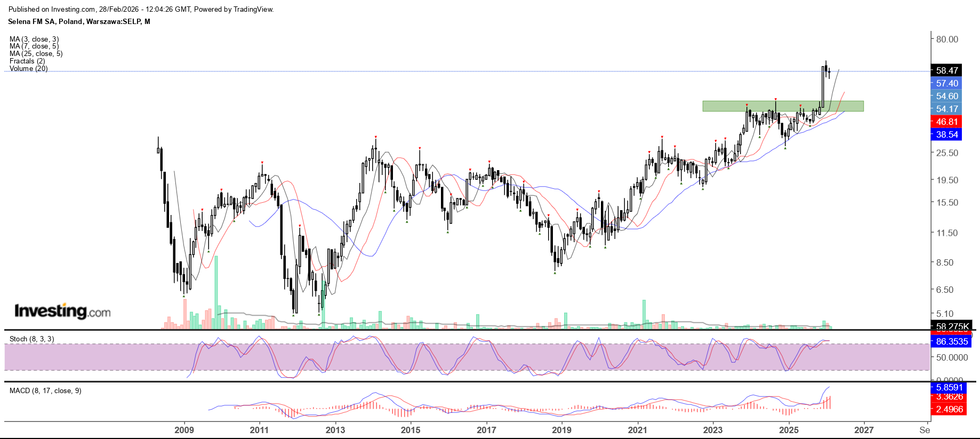Select the MA (25, close, 5) legend
The image size is (980, 439).
pyautogui.click(x=36, y=53)
